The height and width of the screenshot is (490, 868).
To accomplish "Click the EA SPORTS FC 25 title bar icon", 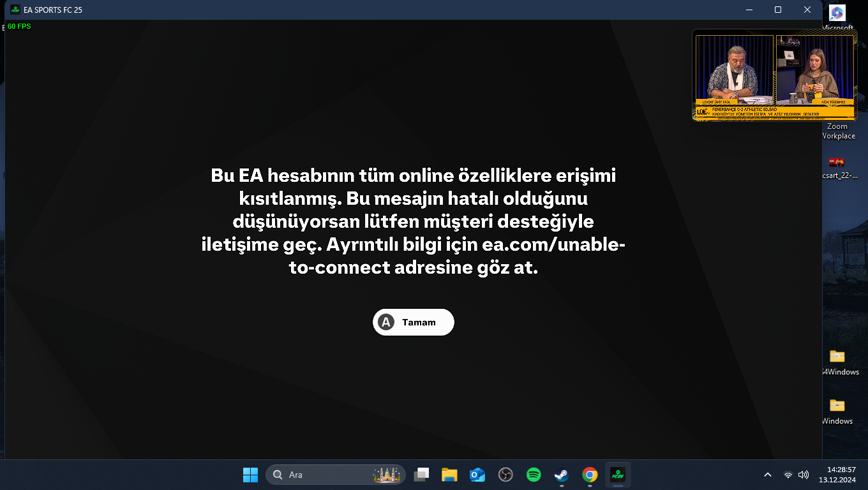I will [x=15, y=10].
